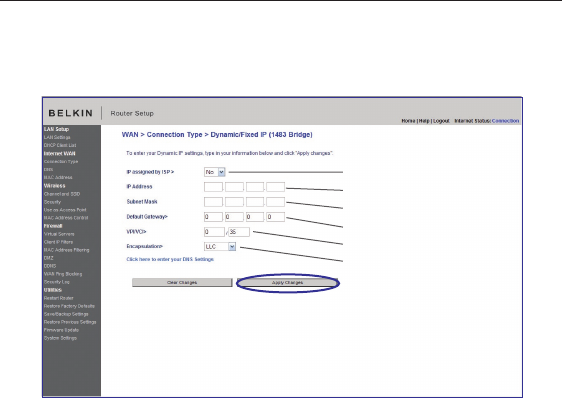Open Connection Type under Internet WAN

click(x=61, y=161)
